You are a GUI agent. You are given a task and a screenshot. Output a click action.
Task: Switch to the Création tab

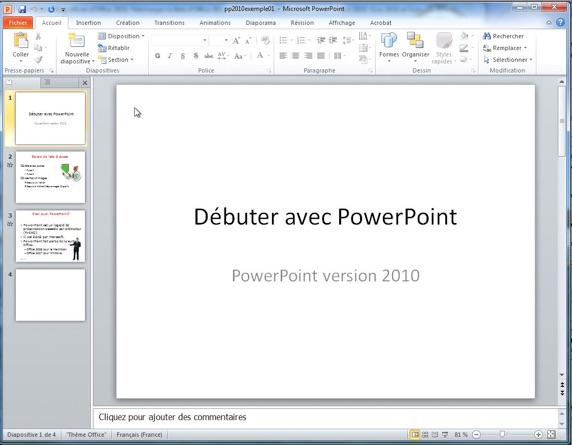[127, 23]
